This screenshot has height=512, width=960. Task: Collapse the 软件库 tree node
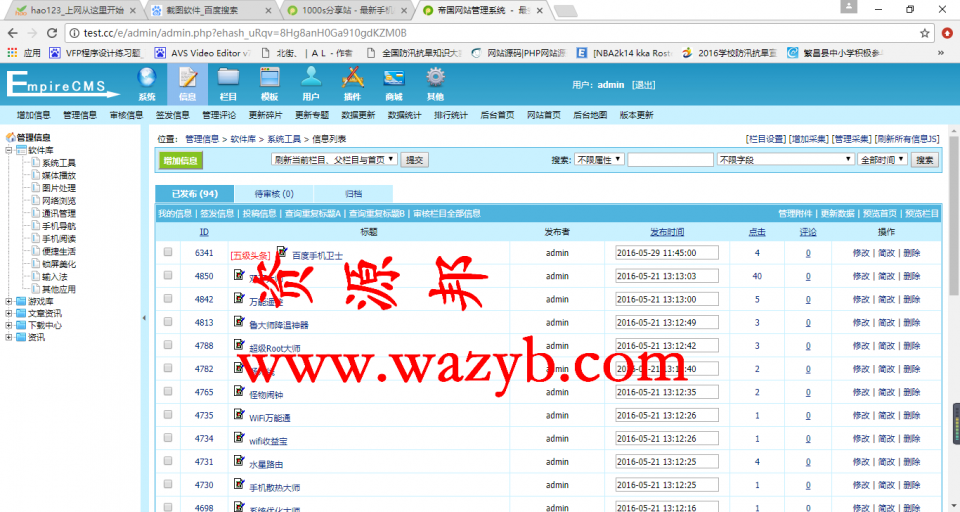[9, 150]
